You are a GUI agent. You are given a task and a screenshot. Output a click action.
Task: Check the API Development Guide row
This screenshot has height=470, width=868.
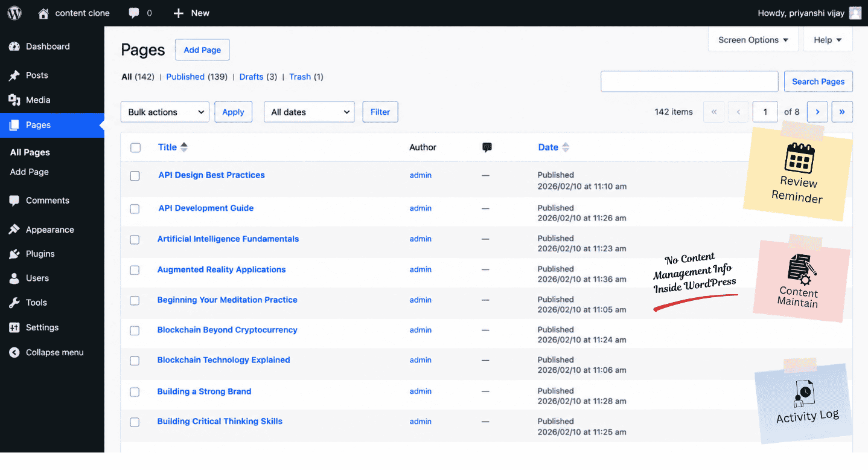tap(135, 209)
